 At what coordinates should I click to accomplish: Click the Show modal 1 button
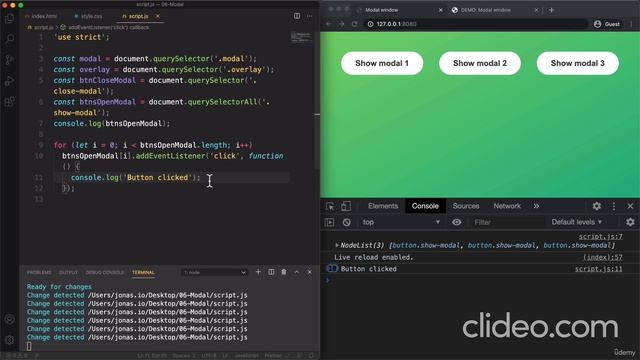pyautogui.click(x=382, y=63)
